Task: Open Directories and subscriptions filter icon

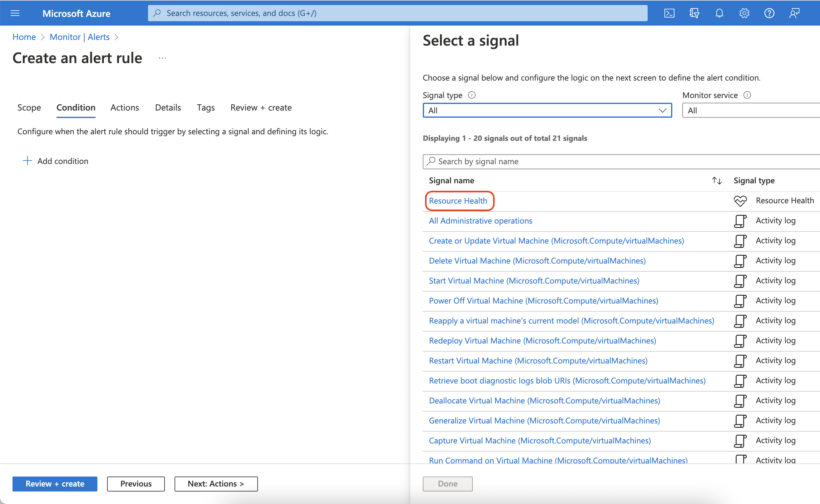Action: pos(694,13)
